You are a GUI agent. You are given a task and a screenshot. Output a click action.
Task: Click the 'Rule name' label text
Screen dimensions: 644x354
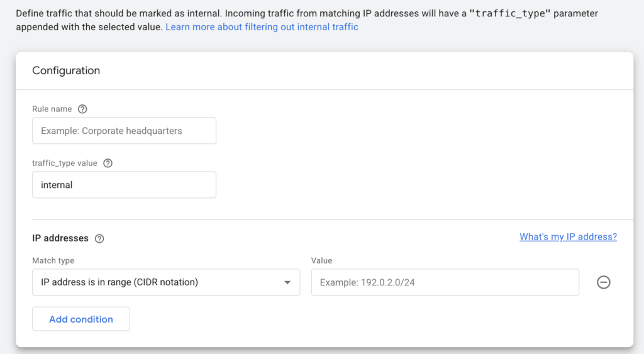pyautogui.click(x=52, y=109)
